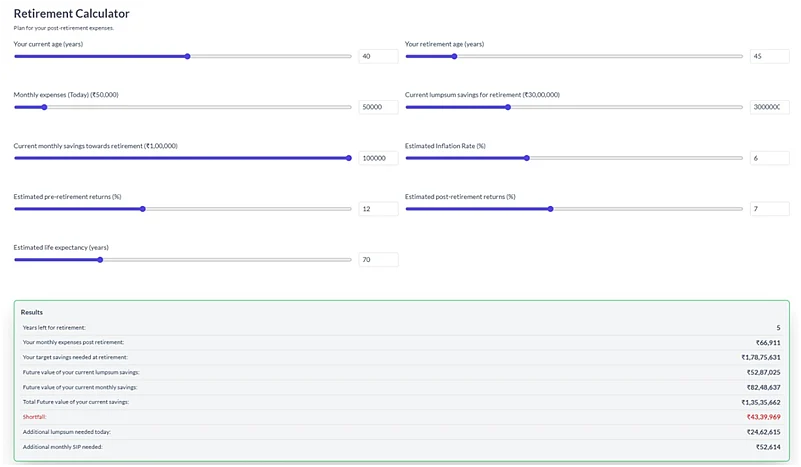Click the monthly expenses slider handle

pos(44,107)
